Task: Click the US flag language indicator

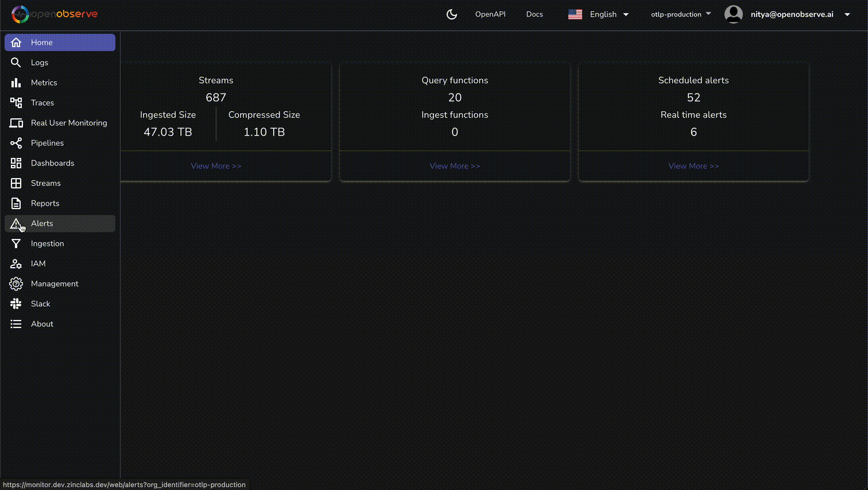Action: click(x=575, y=14)
